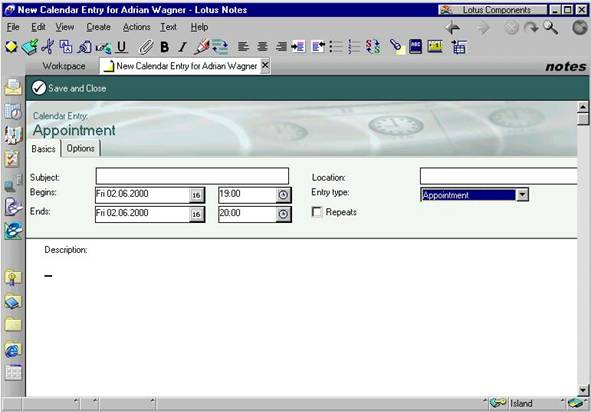Viewport: 591px width, 412px height.
Task: Open the Ends time clock picker
Action: pyautogui.click(x=283, y=214)
